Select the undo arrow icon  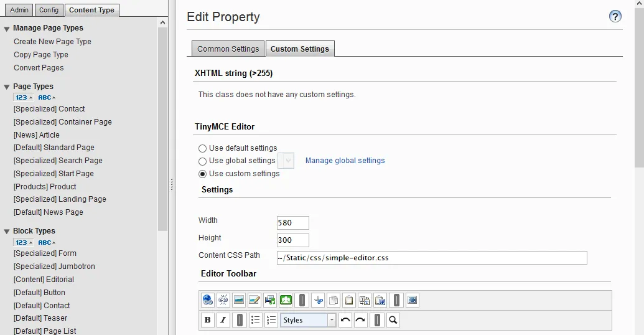coord(345,320)
